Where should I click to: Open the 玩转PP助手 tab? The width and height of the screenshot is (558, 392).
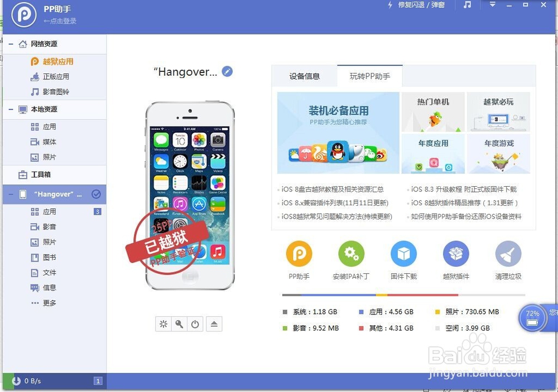369,76
